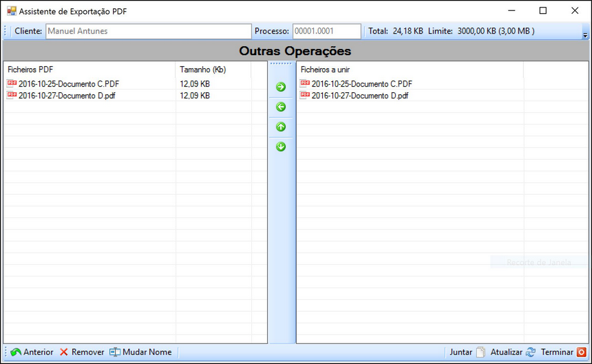This screenshot has height=364, width=592.
Task: Click the Terminar button label
Action: 557,352
